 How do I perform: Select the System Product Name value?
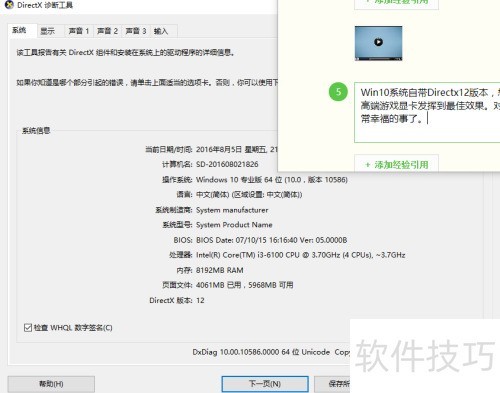point(234,225)
